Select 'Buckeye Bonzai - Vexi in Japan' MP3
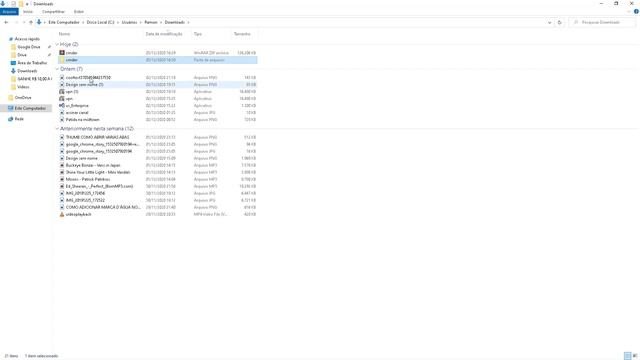 (93, 165)
